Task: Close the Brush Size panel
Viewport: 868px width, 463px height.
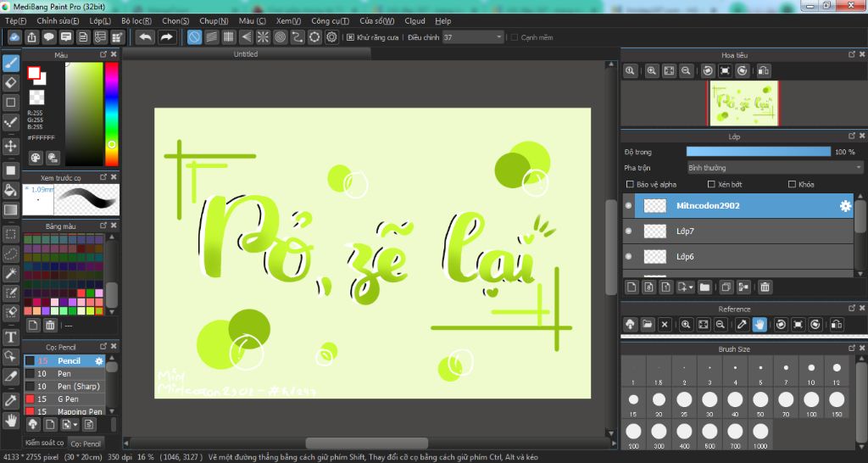Action: [x=862, y=349]
